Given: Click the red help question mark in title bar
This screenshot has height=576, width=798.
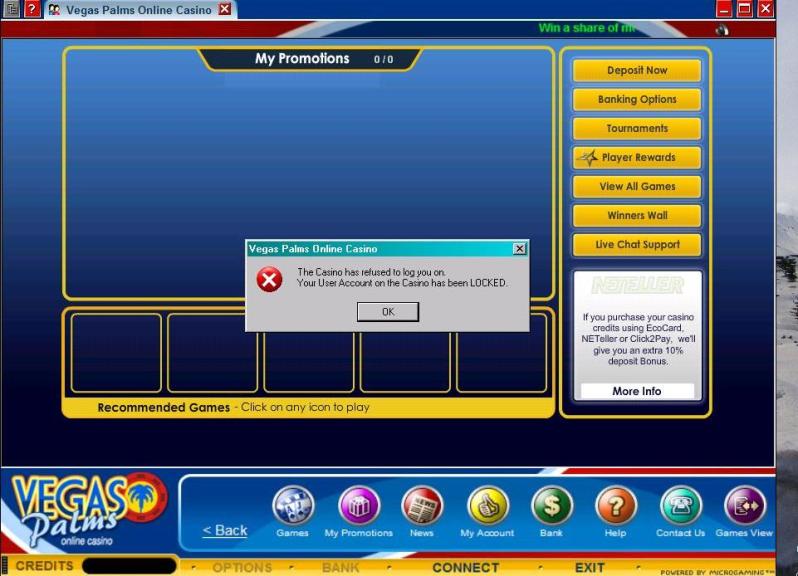Looking at the screenshot, I should pos(32,9).
